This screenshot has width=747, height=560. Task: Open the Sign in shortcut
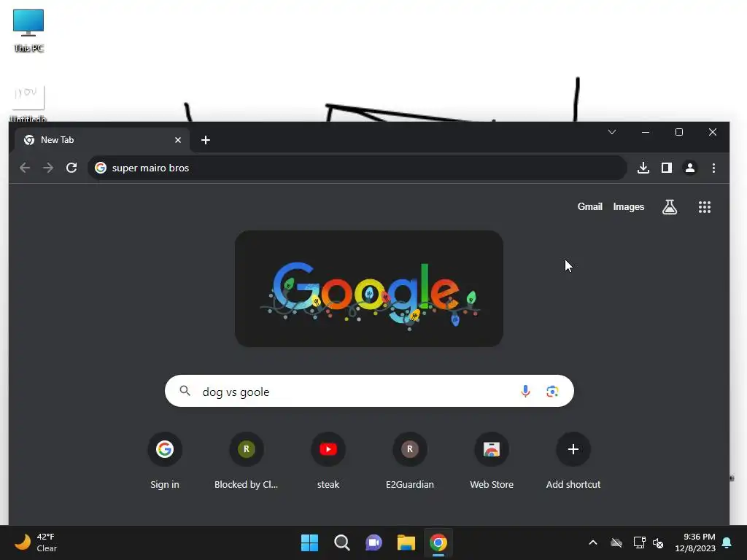pos(165,461)
